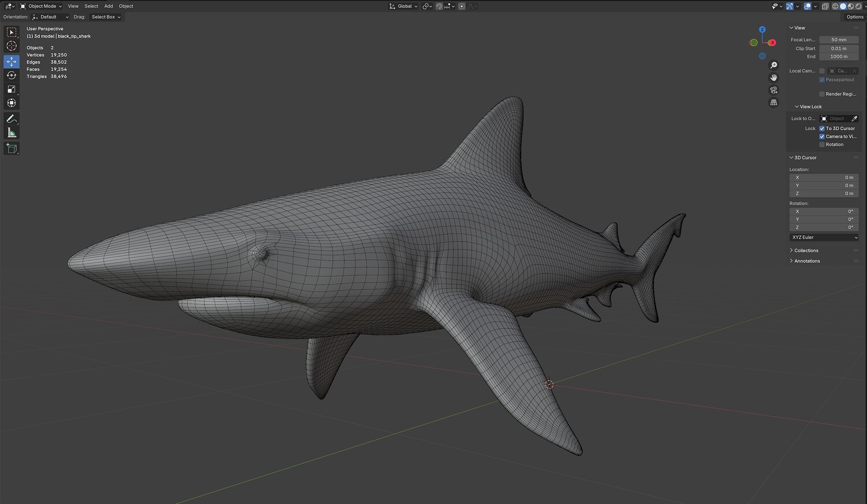
Task: Switch to solid shading
Action: 843,6
